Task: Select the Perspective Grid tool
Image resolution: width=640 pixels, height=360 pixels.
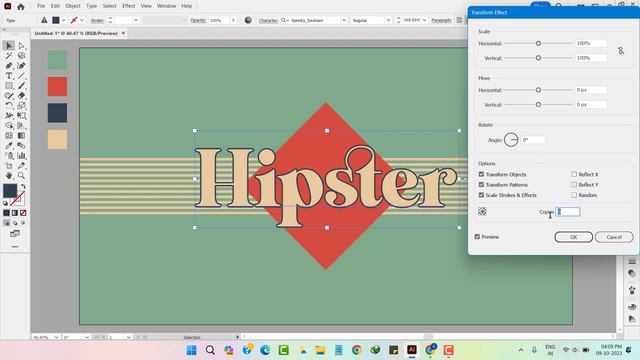Action: [21, 126]
